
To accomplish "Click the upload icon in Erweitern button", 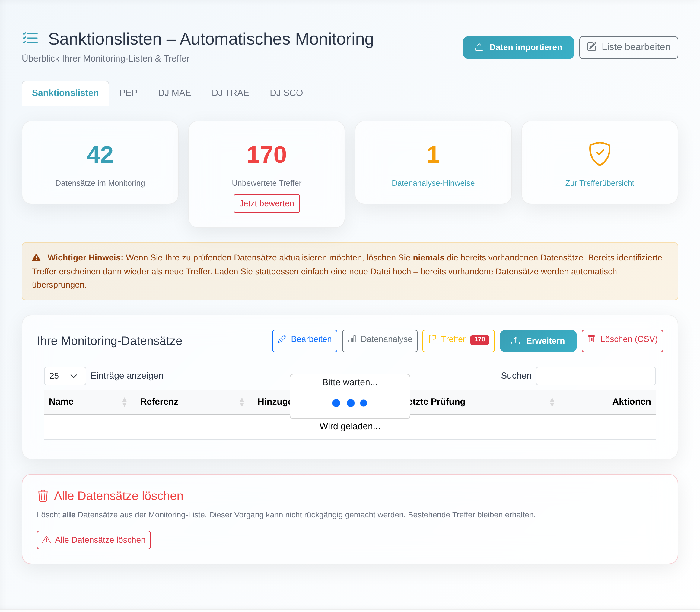I will click(515, 341).
